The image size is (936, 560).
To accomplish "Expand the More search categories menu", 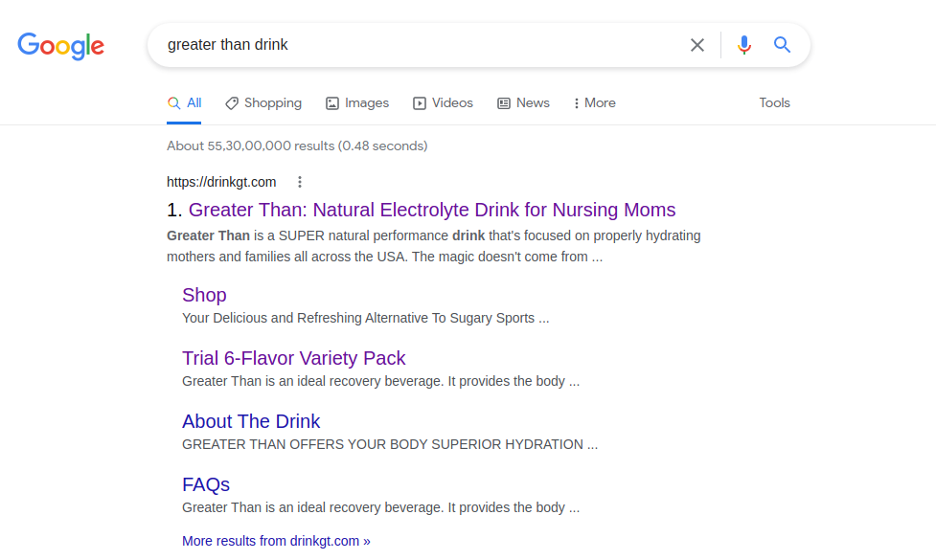I will (x=595, y=103).
